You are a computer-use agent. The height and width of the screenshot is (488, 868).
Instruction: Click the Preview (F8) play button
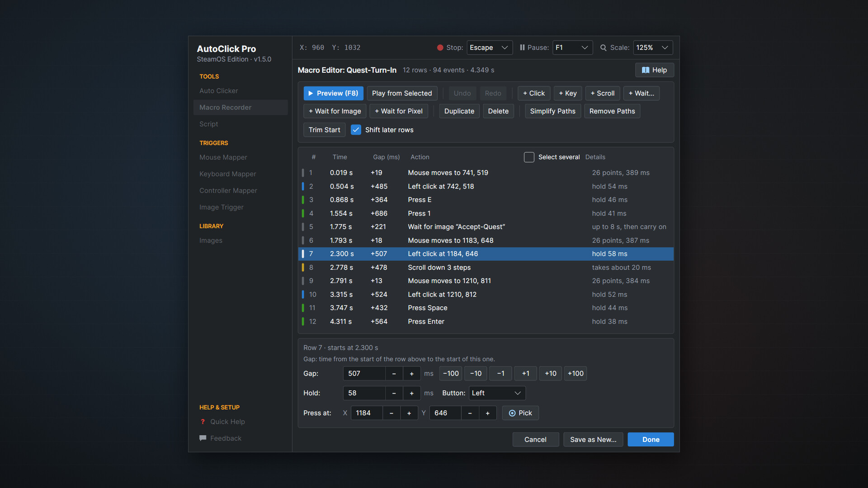[x=333, y=93]
